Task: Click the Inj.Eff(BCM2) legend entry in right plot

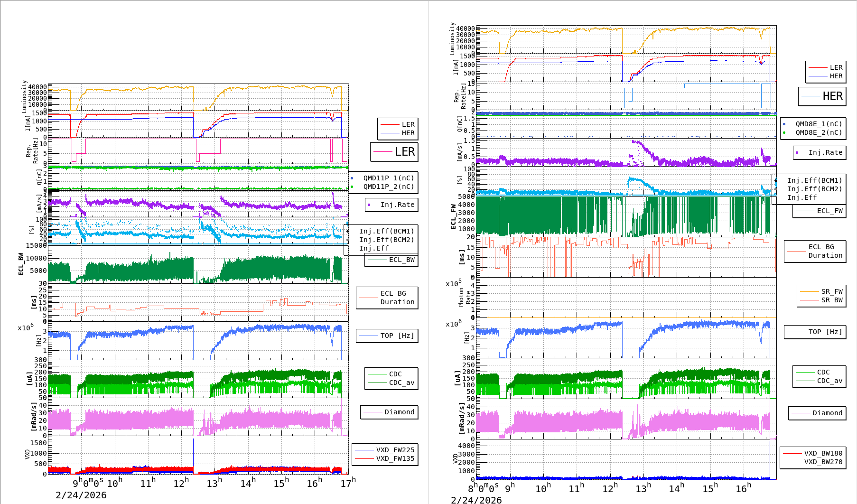Action: tap(814, 189)
